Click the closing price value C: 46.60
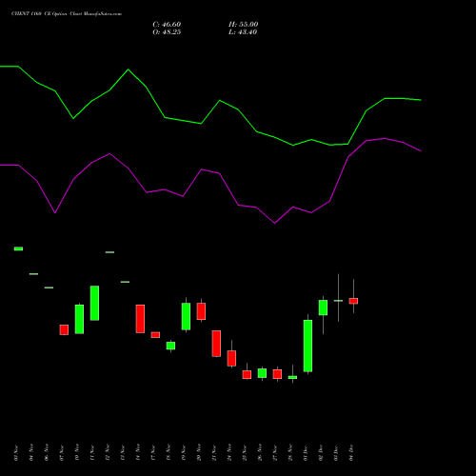The height and width of the screenshot is (476, 476). 167,25
